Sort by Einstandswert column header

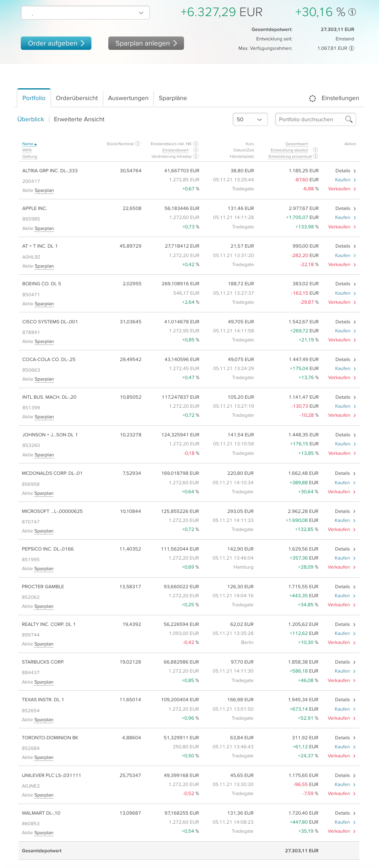click(x=175, y=150)
